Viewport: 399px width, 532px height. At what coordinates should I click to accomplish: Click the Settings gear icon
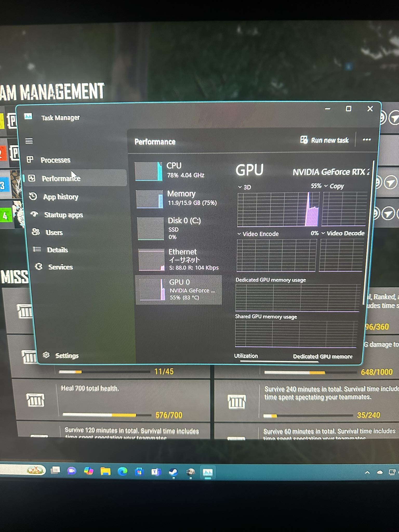pos(46,355)
